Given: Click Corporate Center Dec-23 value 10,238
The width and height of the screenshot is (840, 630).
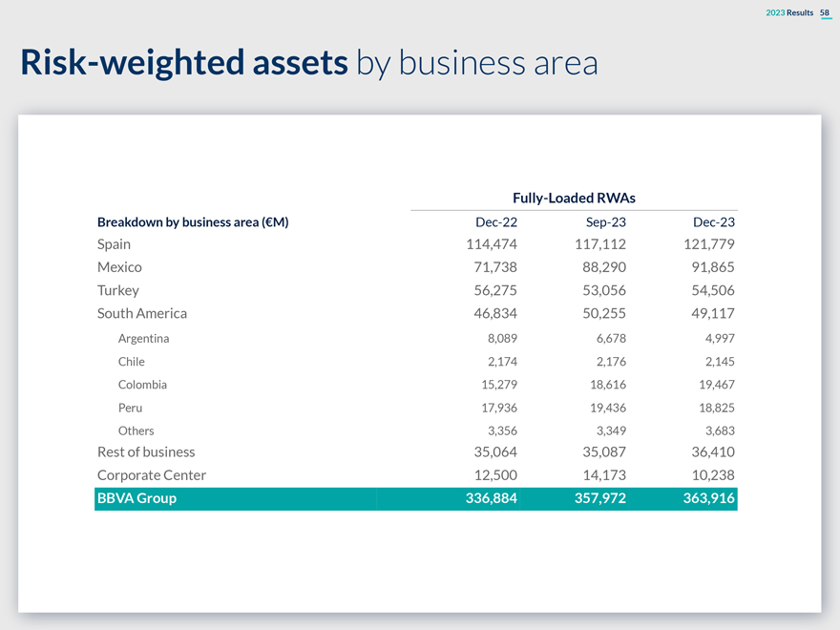Looking at the screenshot, I should [712, 475].
